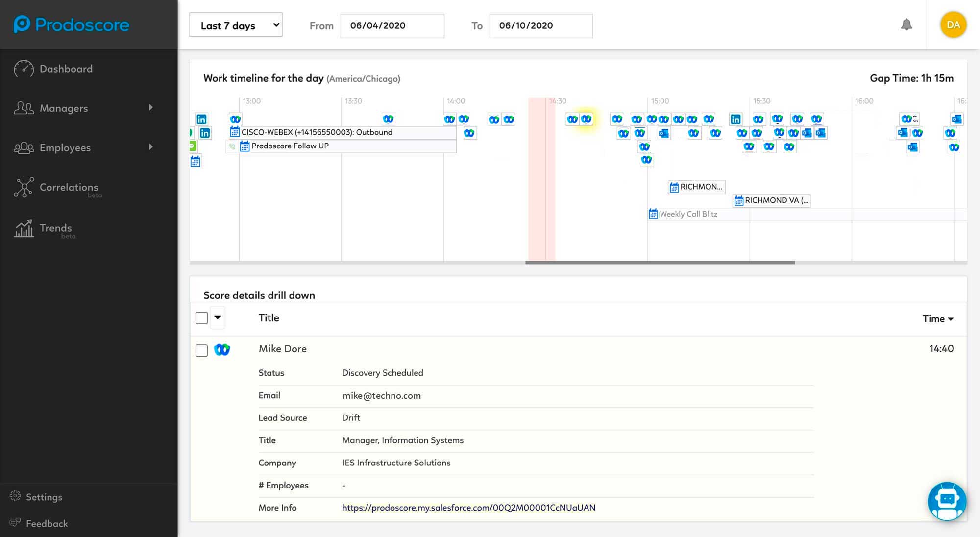980x537 pixels.
Task: Open the Employees menu item
Action: coord(65,147)
